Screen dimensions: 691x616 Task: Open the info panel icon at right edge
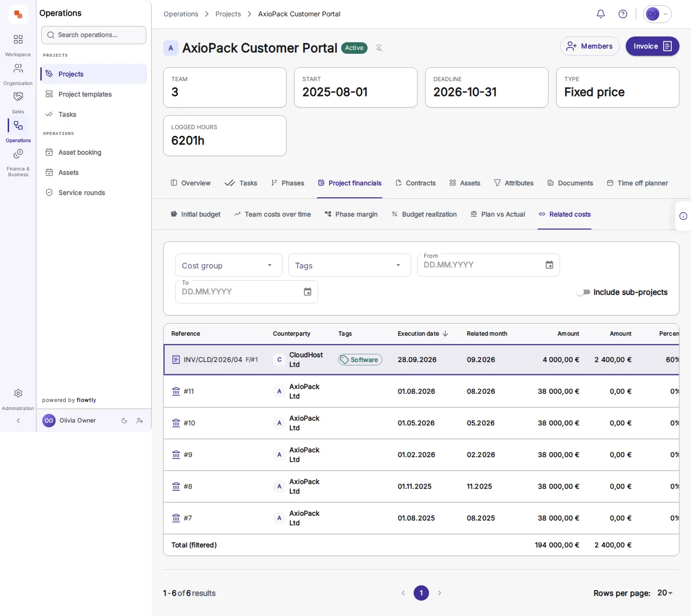[683, 216]
